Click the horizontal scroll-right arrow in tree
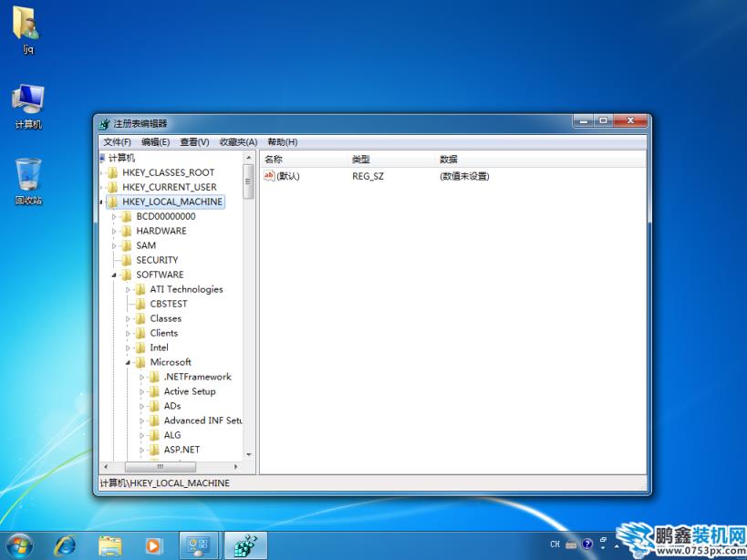Viewport: 747px width, 560px height. tap(235, 467)
